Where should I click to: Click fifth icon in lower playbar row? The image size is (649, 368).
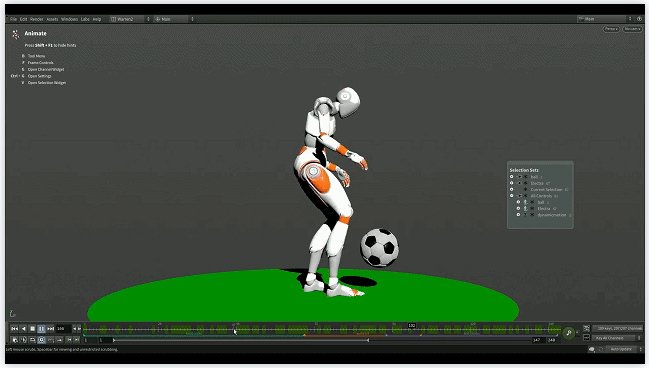pos(50,340)
